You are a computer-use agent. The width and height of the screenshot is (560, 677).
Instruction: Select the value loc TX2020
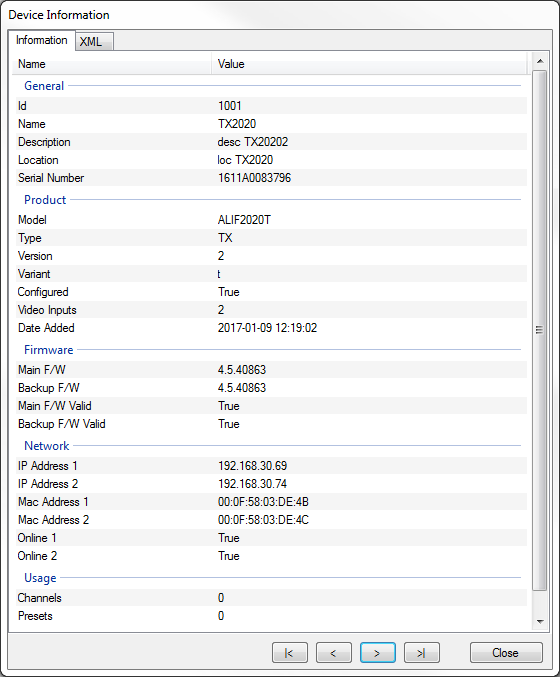coord(245,160)
